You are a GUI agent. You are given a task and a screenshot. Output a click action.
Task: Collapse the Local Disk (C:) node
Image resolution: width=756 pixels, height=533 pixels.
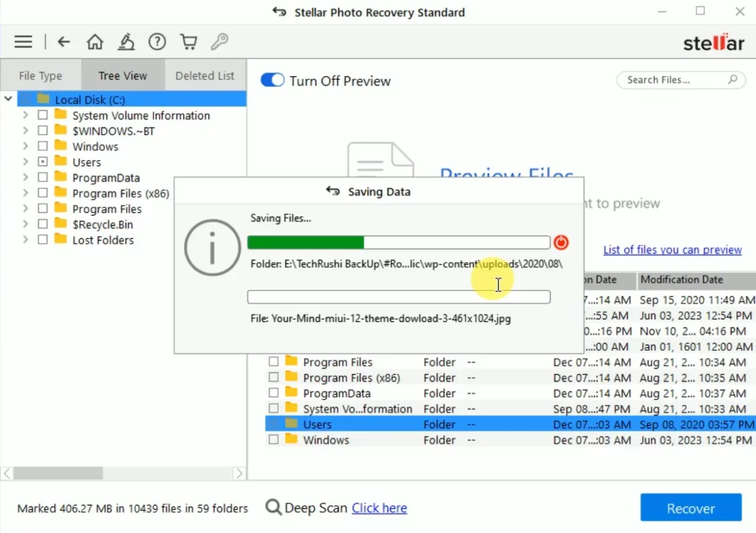coord(8,99)
